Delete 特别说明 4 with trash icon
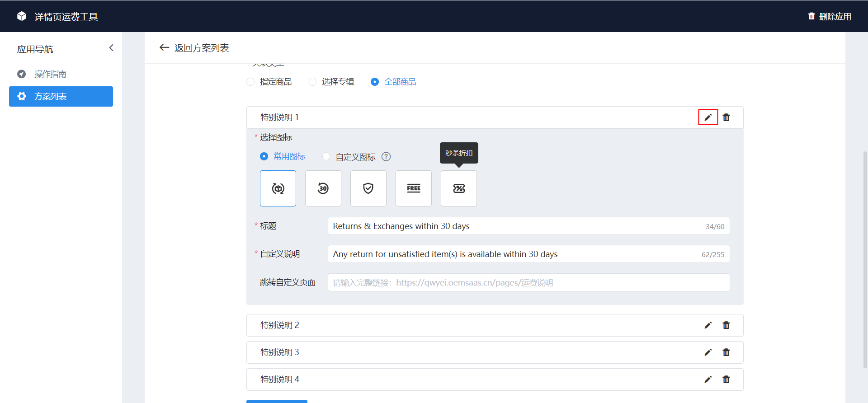Viewport: 868px width, 403px height. click(726, 380)
